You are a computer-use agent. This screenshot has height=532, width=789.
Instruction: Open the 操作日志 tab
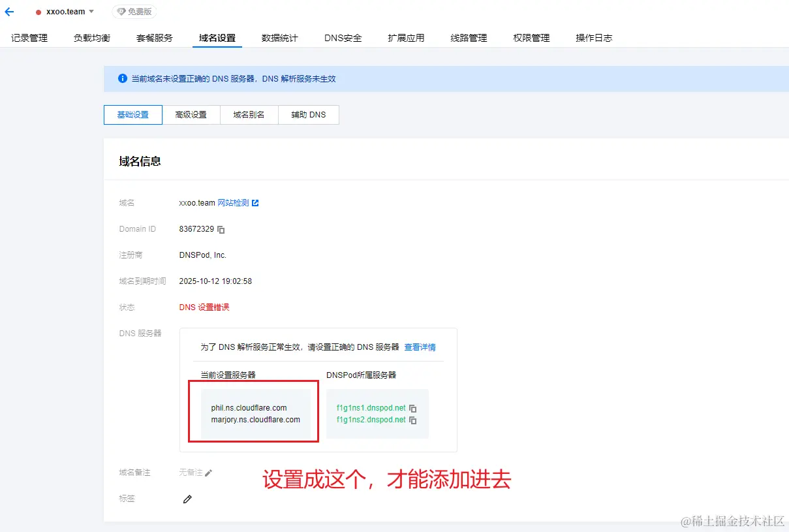[595, 38]
